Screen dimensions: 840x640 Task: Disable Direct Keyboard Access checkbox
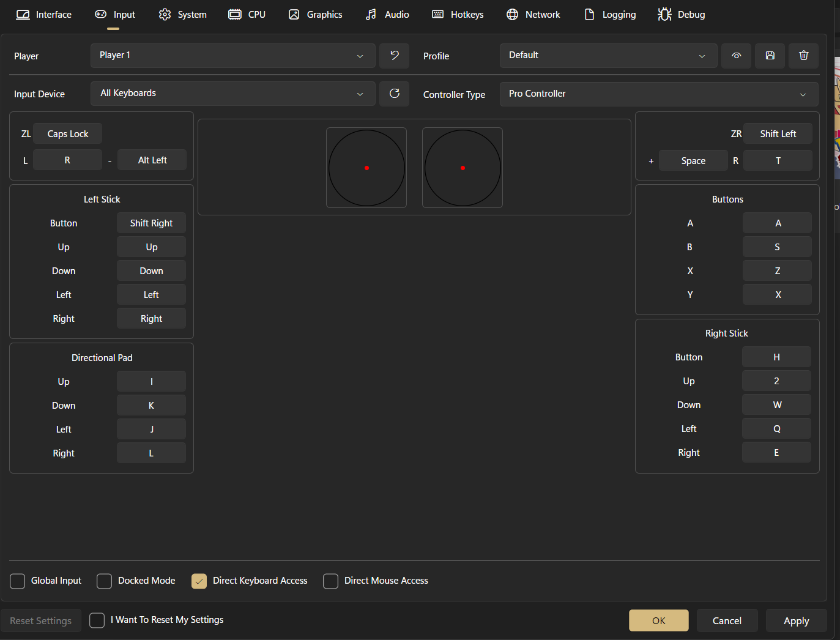pos(199,581)
